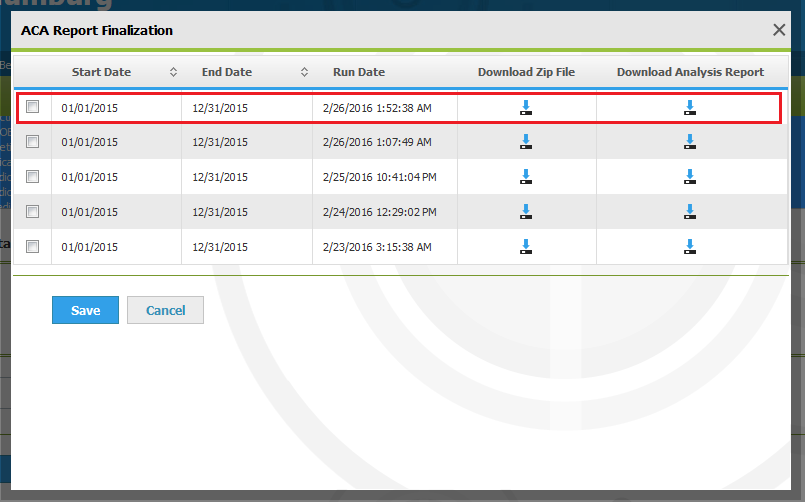Download zip file for 1:52:38 AM run
Image resolution: width=805 pixels, height=502 pixels.
tap(526, 108)
